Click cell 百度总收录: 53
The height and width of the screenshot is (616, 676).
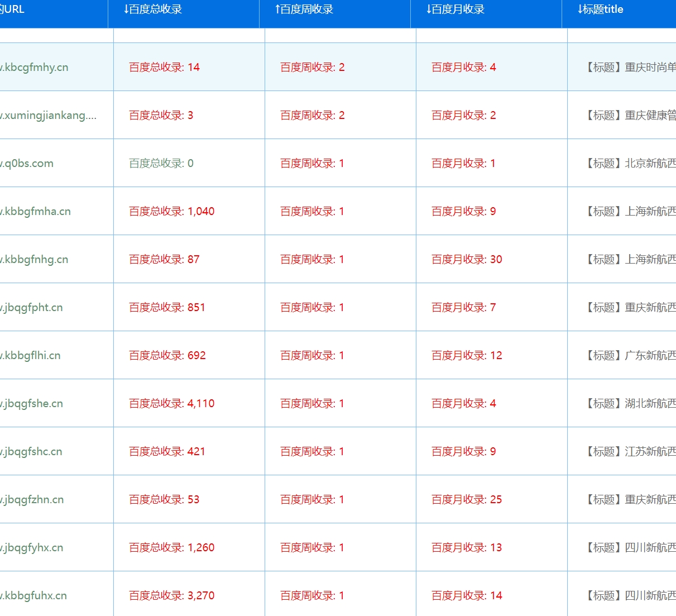coord(164,499)
